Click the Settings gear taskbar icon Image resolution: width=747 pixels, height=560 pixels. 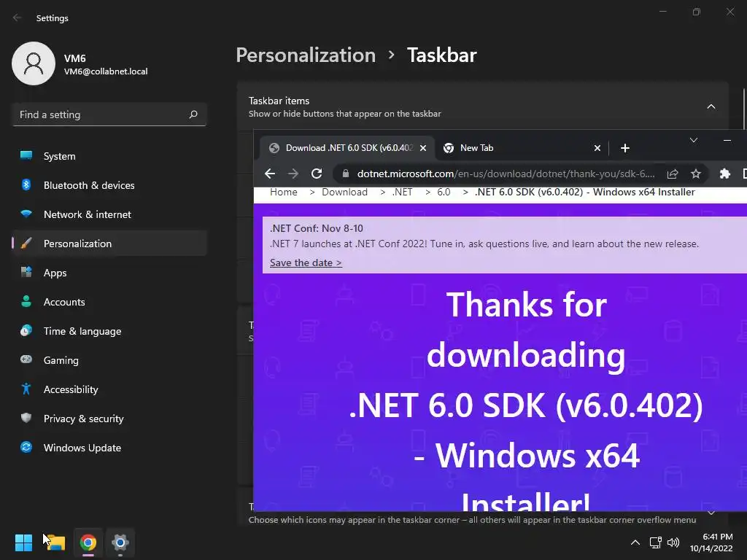point(120,542)
